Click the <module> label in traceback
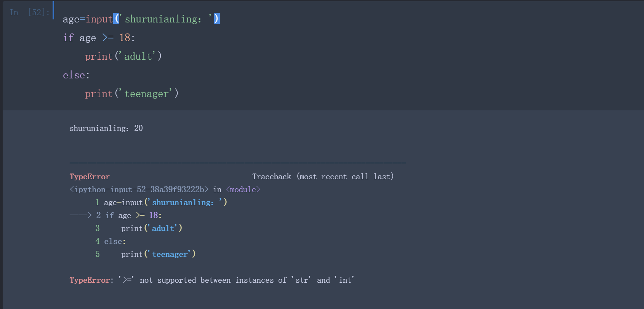Screen dimensions: 644x309 [x=243, y=190]
